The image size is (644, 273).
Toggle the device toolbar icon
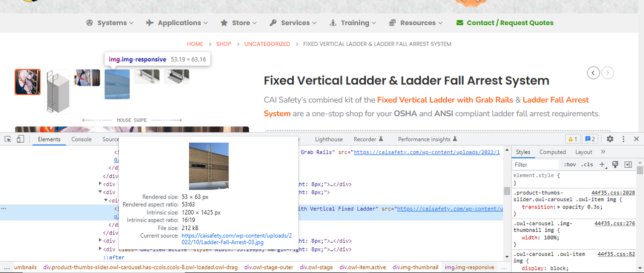(x=21, y=139)
